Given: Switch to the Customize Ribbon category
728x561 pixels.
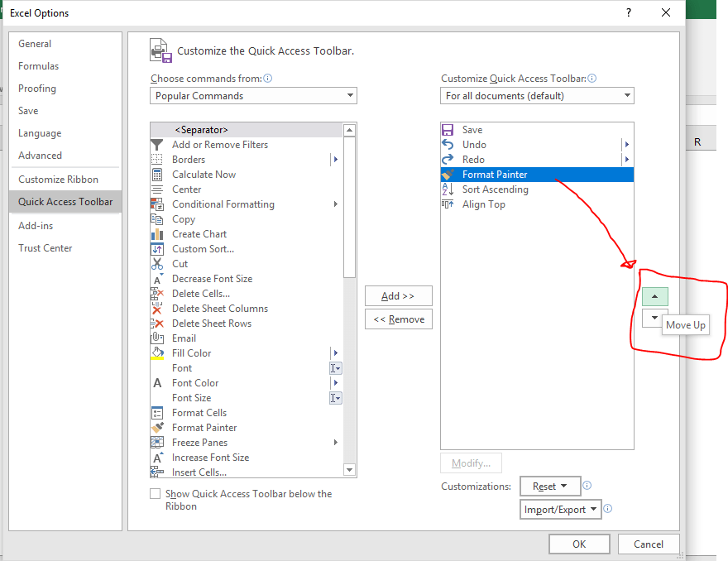Looking at the screenshot, I should coord(58,180).
